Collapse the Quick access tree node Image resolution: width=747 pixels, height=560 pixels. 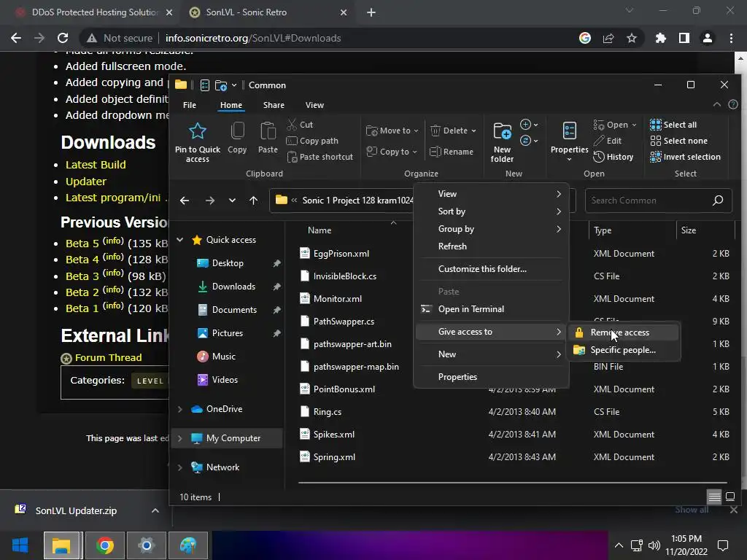(180, 239)
